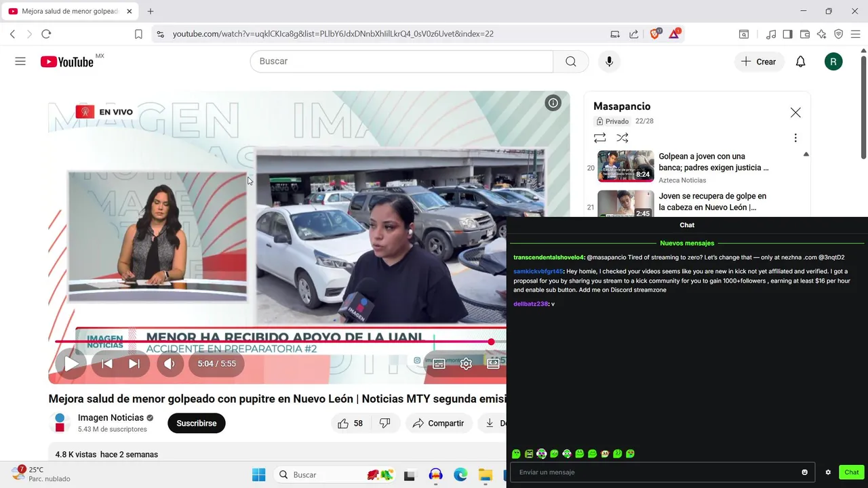Click the video time display 5:04 / 5:55
This screenshot has width=868, height=488.
point(217,364)
